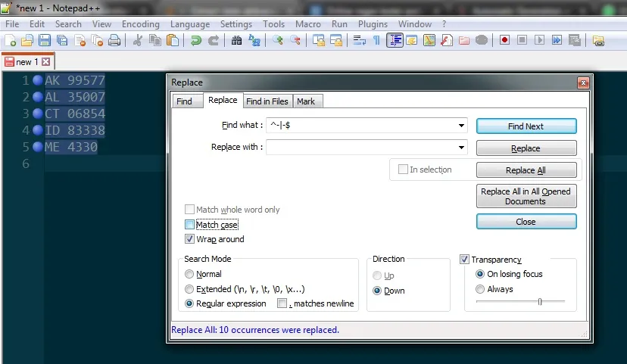627x364 pixels.
Task: Switch to Find in Files tab
Action: click(267, 101)
